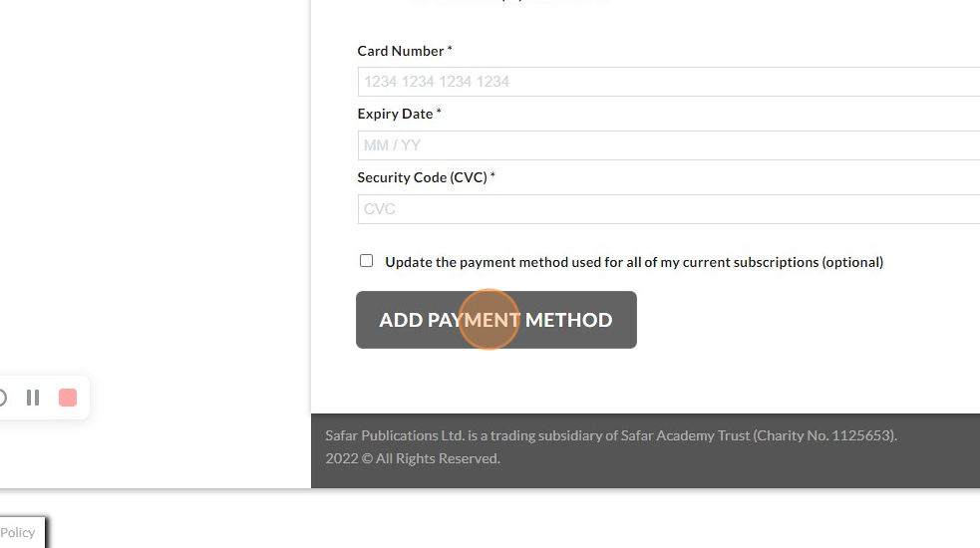Click the '1234 1234 1234 1234' placeholder text
The height and width of the screenshot is (548, 980).
437,82
